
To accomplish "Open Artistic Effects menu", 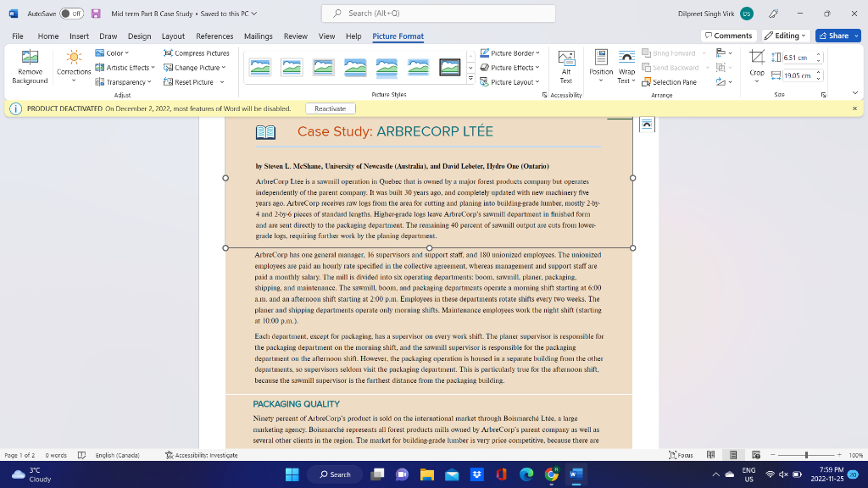I will pyautogui.click(x=125, y=68).
